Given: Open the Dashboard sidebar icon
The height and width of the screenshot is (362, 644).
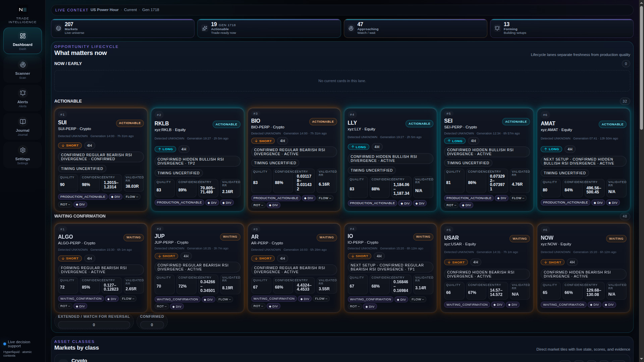Looking at the screenshot, I should click(x=22, y=36).
